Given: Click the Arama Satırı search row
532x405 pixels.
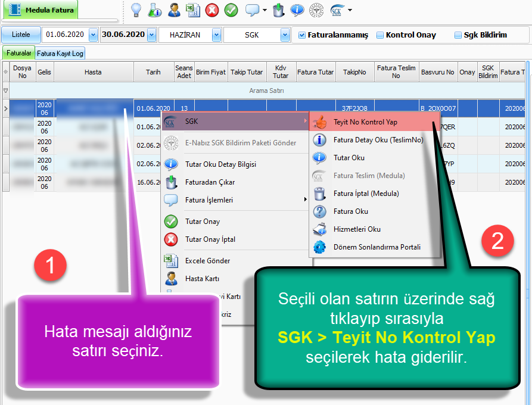Looking at the screenshot, I should click(x=267, y=91).
